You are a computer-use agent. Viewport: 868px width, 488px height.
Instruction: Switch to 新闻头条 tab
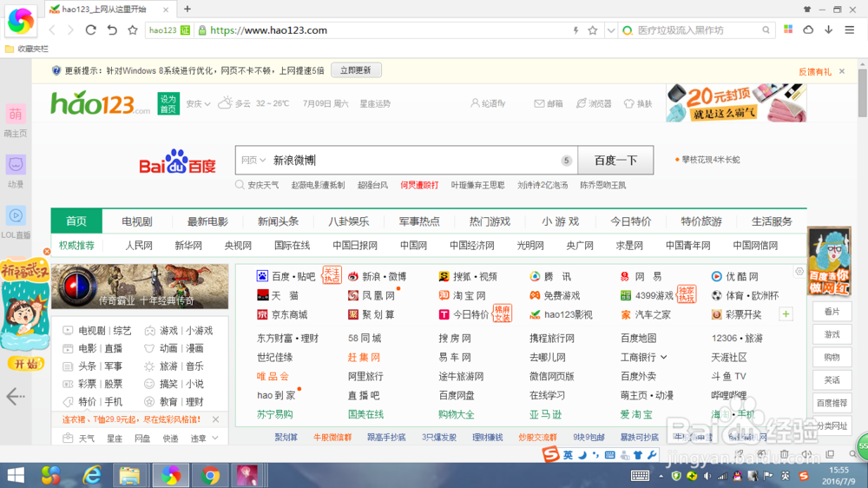(278, 221)
